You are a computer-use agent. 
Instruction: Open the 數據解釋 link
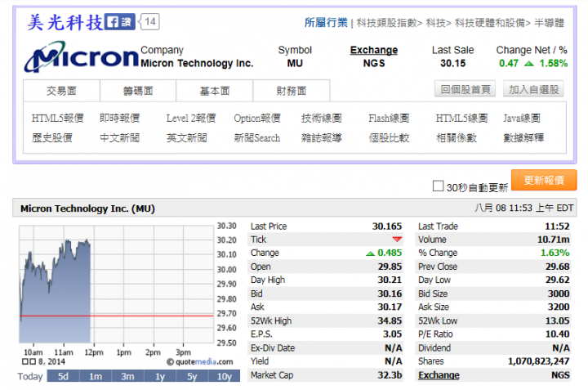[x=523, y=137]
